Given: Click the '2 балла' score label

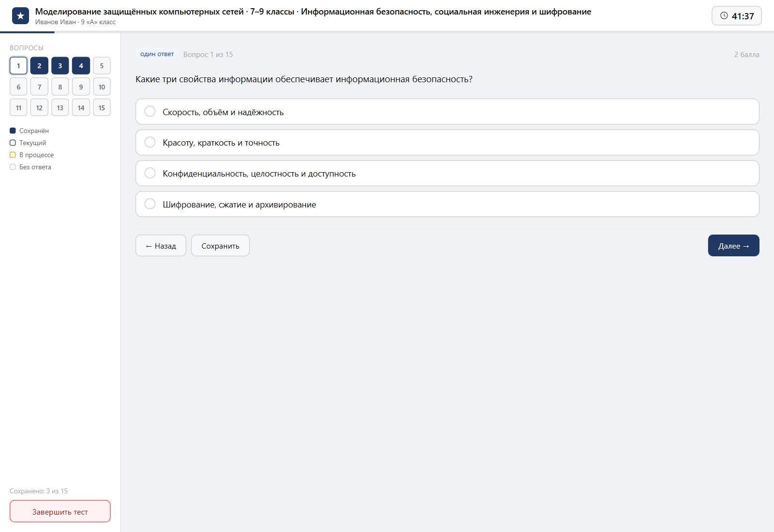Looking at the screenshot, I should 746,55.
